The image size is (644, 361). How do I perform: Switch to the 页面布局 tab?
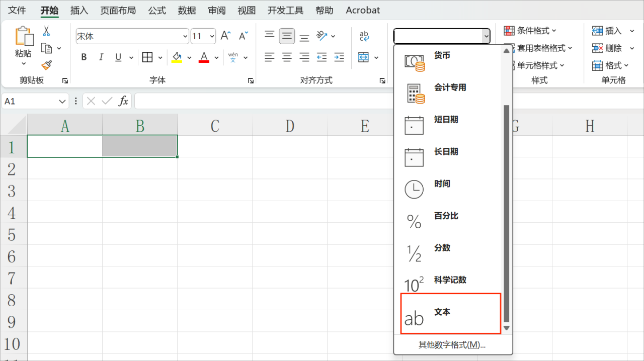pos(118,10)
